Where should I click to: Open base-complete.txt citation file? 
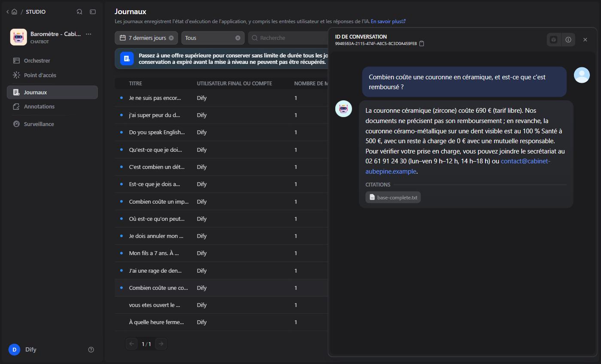point(393,197)
